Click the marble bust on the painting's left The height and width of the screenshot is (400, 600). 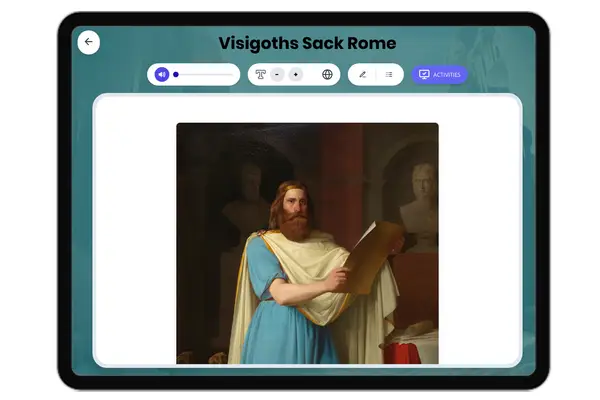tap(245, 195)
